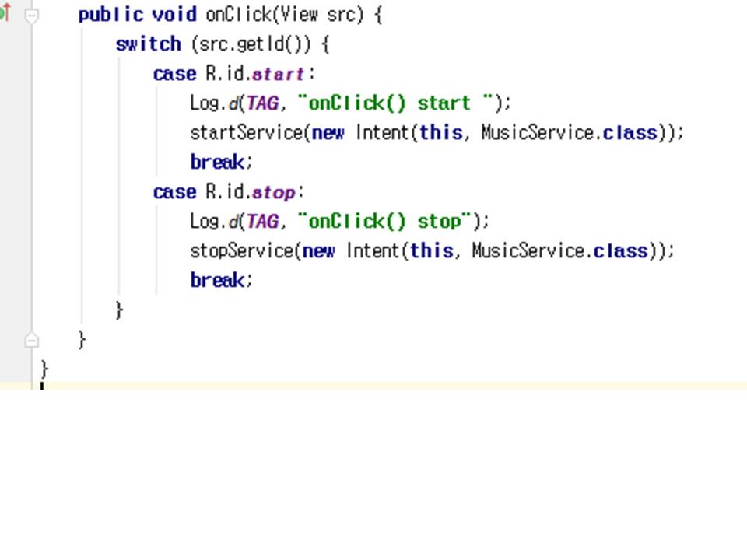Click the startService method call
Viewport: 747px width, 560px height.
tap(245, 133)
